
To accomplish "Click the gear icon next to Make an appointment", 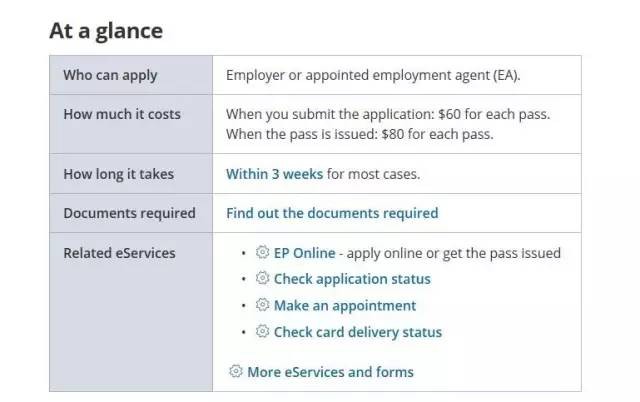I will click(263, 305).
